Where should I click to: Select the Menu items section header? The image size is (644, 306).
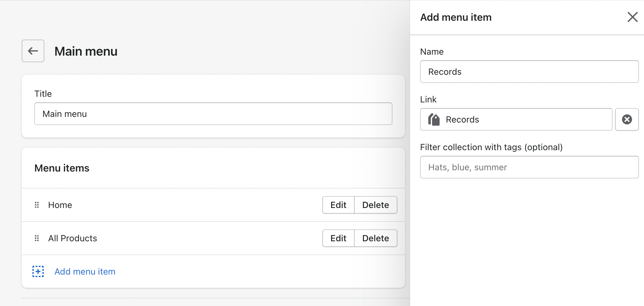click(x=62, y=168)
